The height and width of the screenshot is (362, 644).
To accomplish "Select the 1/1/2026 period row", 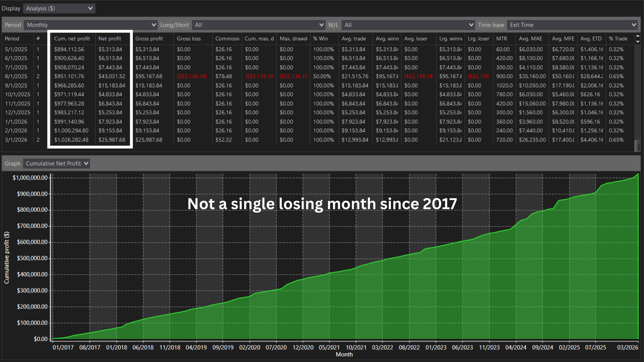I will point(318,122).
